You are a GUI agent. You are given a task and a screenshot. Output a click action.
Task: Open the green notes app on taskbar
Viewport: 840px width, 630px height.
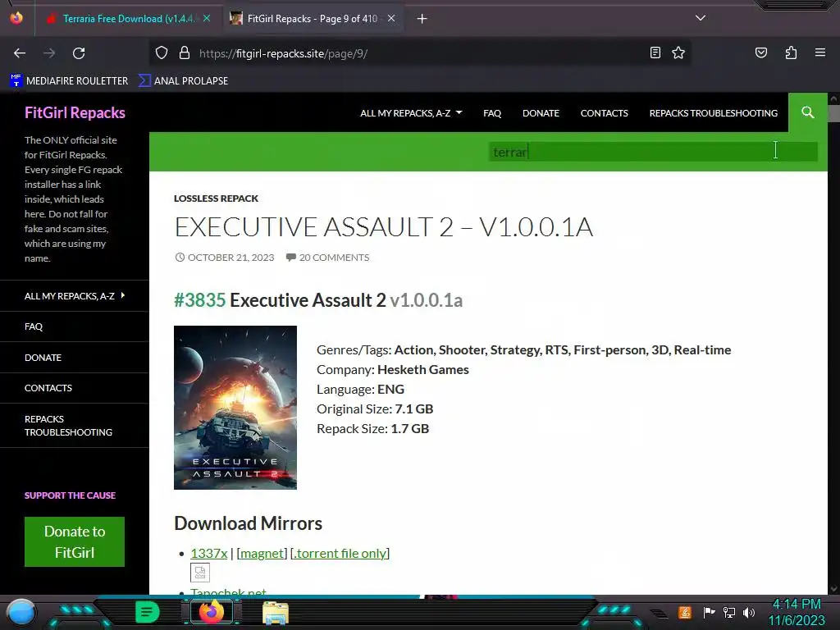pos(148,612)
